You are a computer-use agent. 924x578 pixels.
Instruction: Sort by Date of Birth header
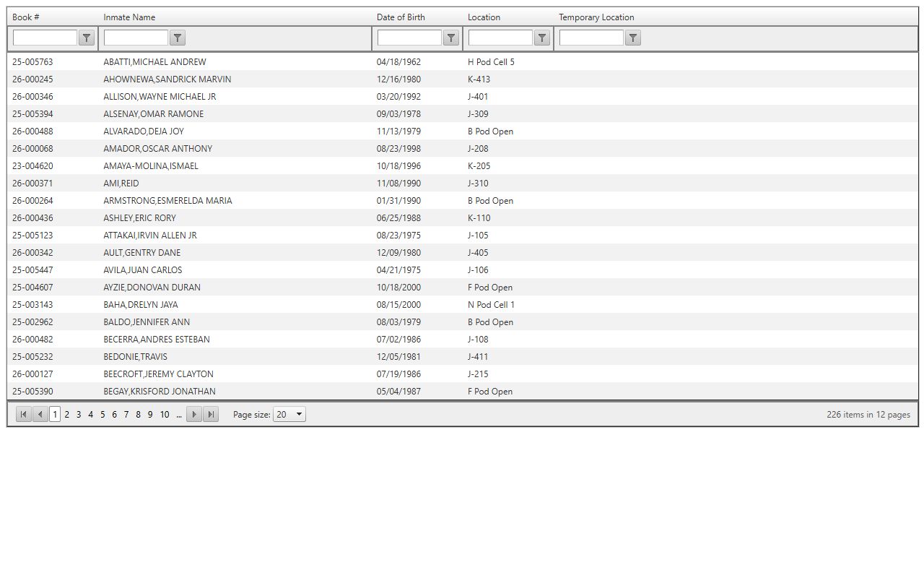(x=401, y=17)
